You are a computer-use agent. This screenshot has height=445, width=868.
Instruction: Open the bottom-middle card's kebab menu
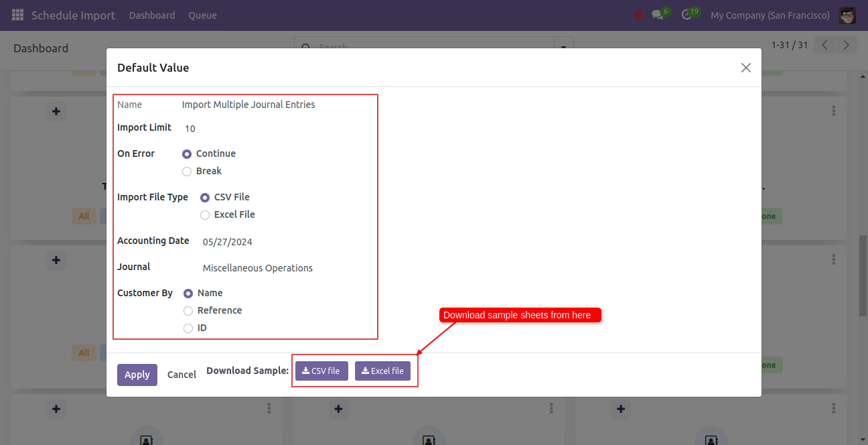coord(551,408)
